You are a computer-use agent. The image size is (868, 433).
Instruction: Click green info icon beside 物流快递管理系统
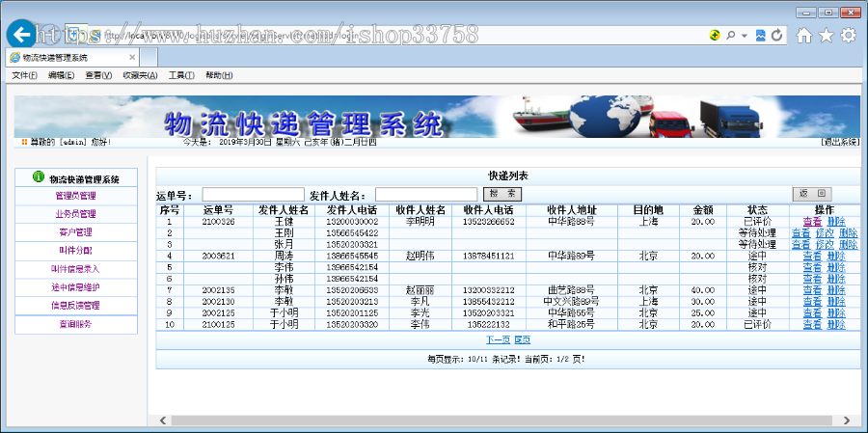(x=38, y=176)
